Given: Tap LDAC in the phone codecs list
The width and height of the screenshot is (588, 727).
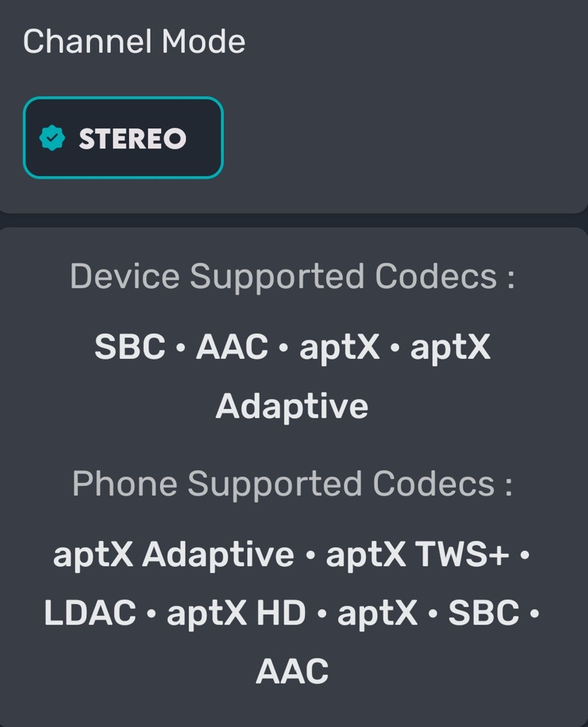Looking at the screenshot, I should (x=90, y=613).
